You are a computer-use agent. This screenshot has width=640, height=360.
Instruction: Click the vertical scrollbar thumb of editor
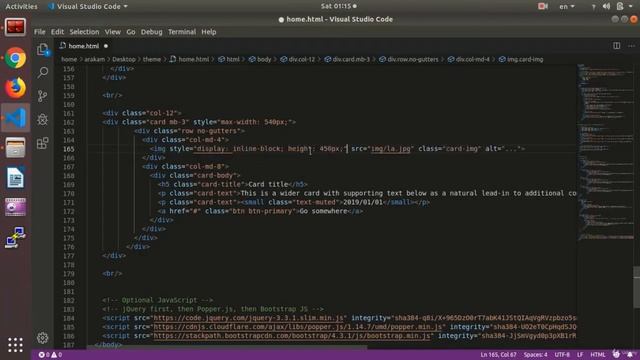point(636,287)
